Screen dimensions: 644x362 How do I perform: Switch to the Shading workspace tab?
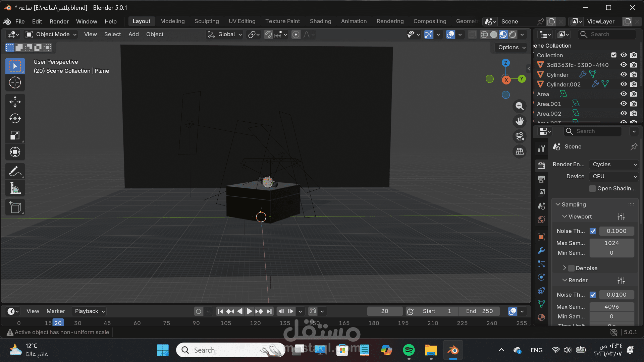click(x=320, y=21)
